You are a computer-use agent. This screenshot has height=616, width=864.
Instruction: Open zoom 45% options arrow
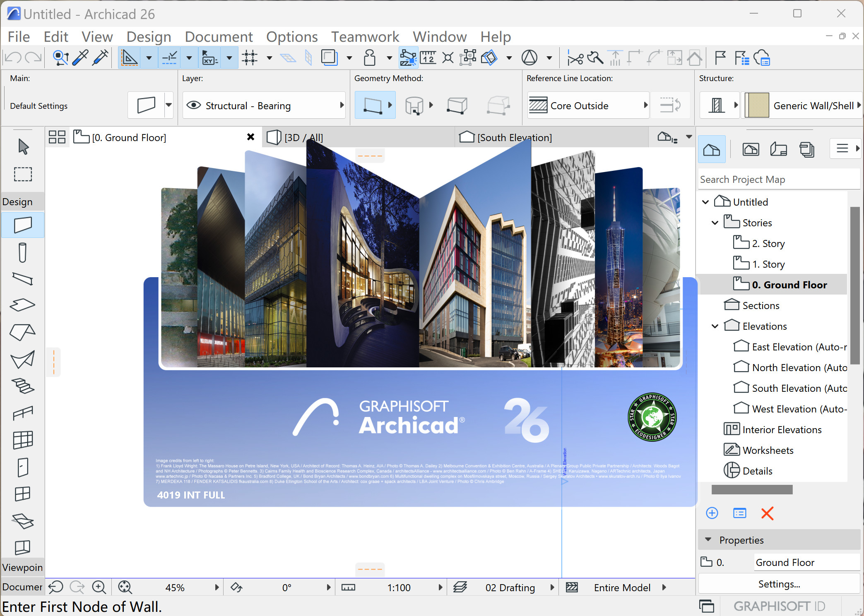(x=217, y=587)
